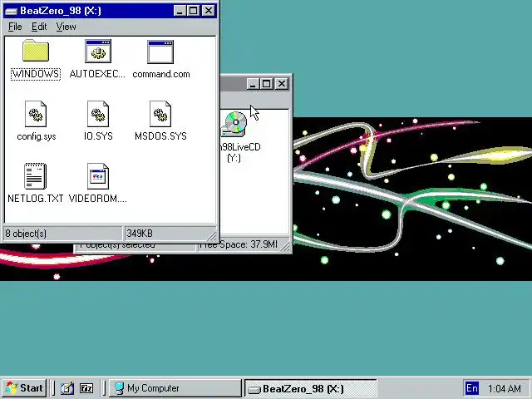Click BeatZero_98 (X:) taskbar button
This screenshot has width=532, height=399.
(311, 388)
